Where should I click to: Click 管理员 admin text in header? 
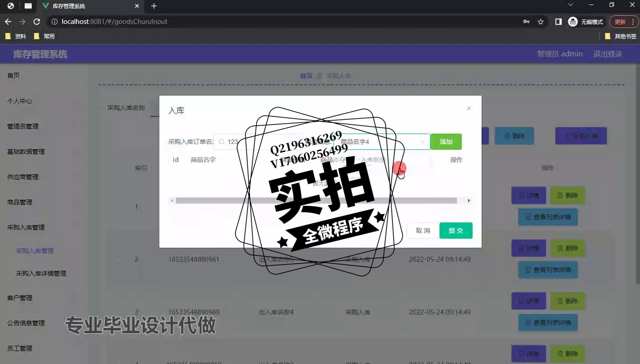pos(560,54)
